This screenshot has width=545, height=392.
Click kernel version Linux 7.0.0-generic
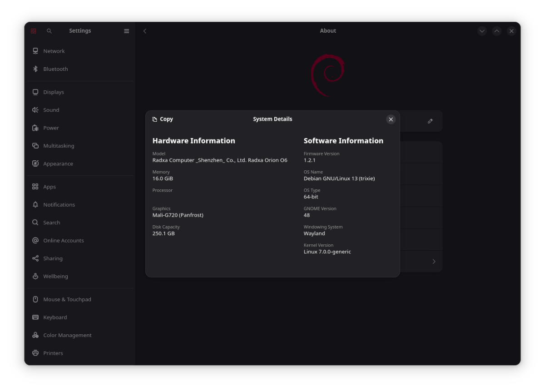(x=327, y=252)
